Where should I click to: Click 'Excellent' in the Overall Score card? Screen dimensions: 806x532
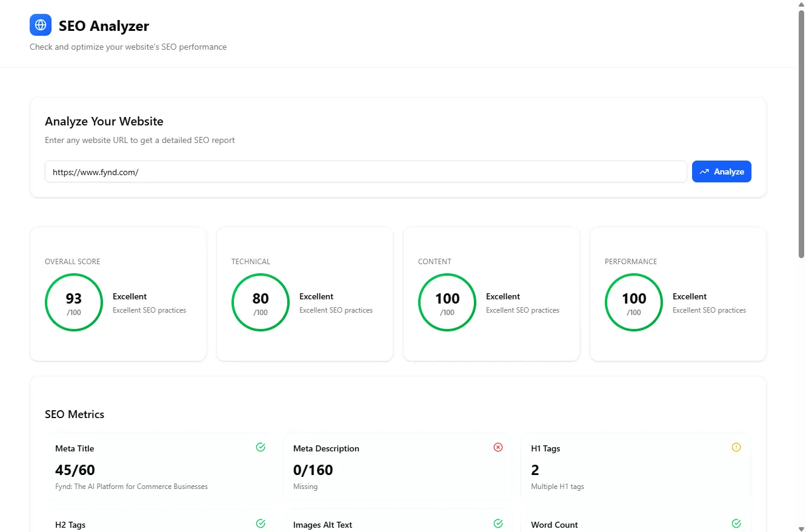click(130, 296)
